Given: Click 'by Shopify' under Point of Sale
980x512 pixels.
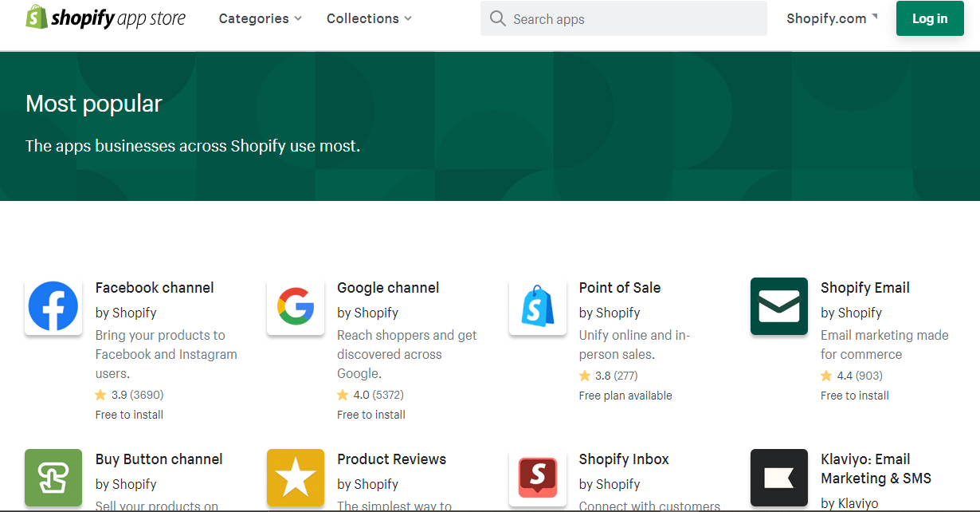Looking at the screenshot, I should point(610,313).
